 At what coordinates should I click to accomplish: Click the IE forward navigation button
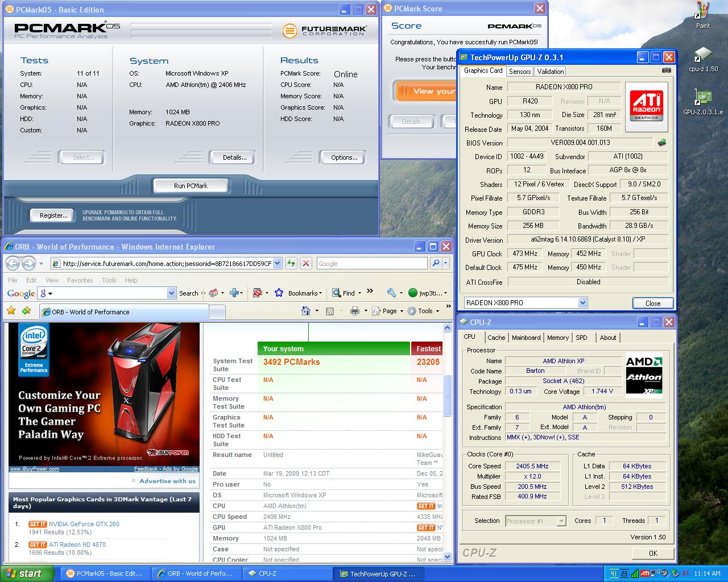(x=28, y=263)
